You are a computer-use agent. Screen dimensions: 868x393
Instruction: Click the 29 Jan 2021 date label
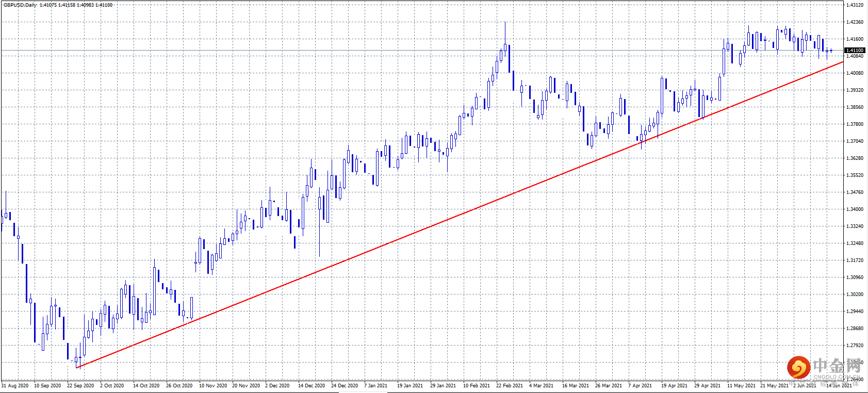tap(443, 386)
